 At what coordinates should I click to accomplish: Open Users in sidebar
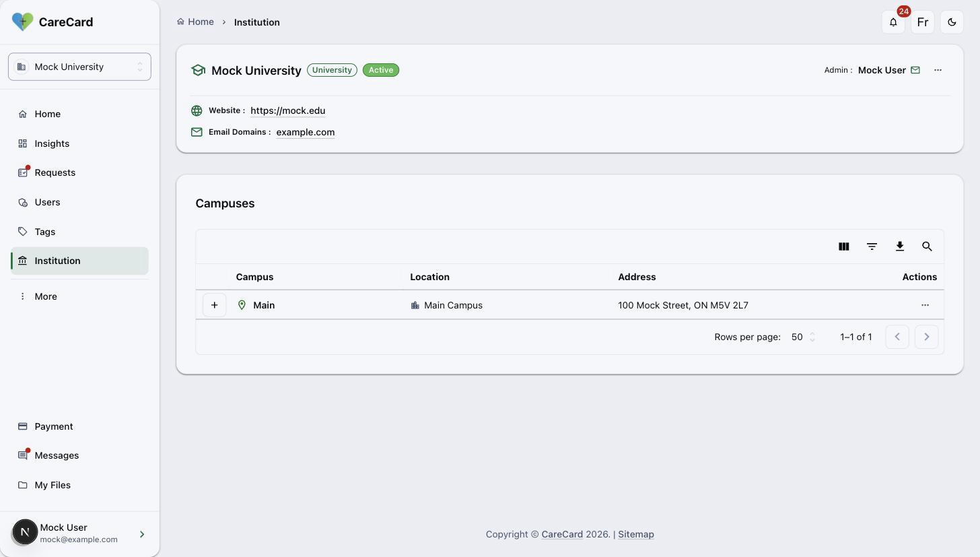79,202
